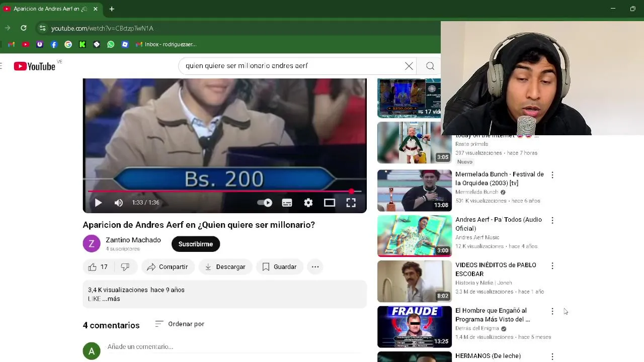The image size is (644, 362).
Task: Open Zantino Machado channel avatar
Action: coord(92,244)
